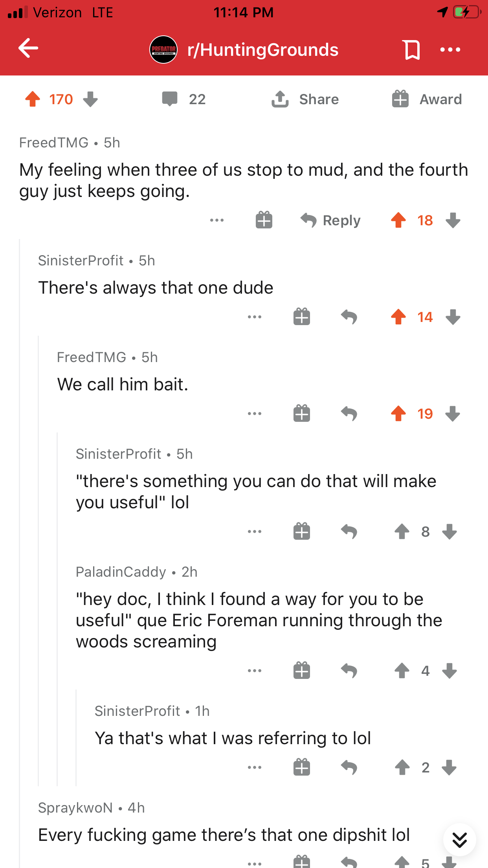This screenshot has width=488, height=868.
Task: Open options for PaladinCaddy's comment
Action: click(x=255, y=671)
